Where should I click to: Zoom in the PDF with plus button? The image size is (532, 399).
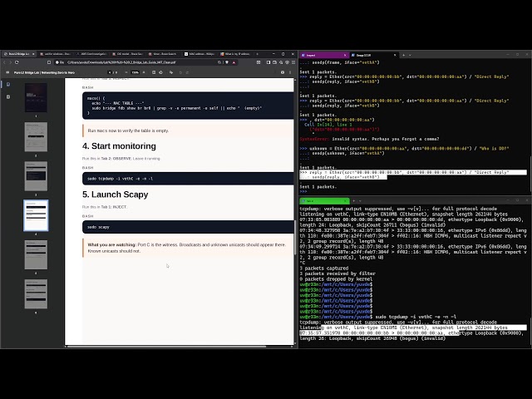pos(144,72)
